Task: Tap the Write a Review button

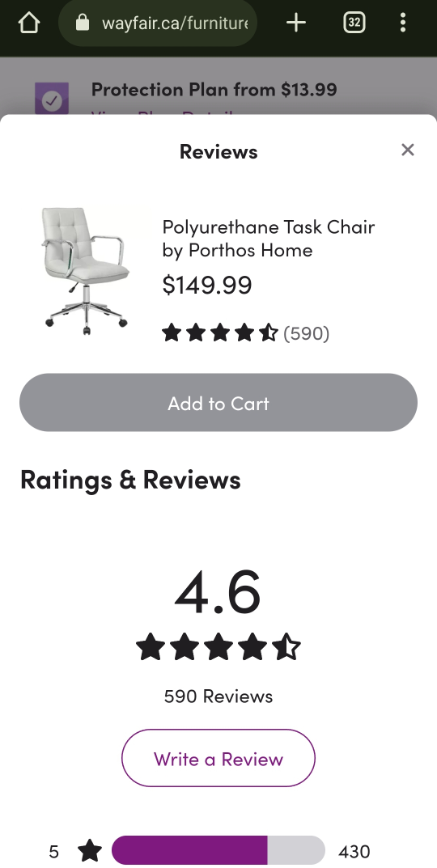Action: (218, 758)
